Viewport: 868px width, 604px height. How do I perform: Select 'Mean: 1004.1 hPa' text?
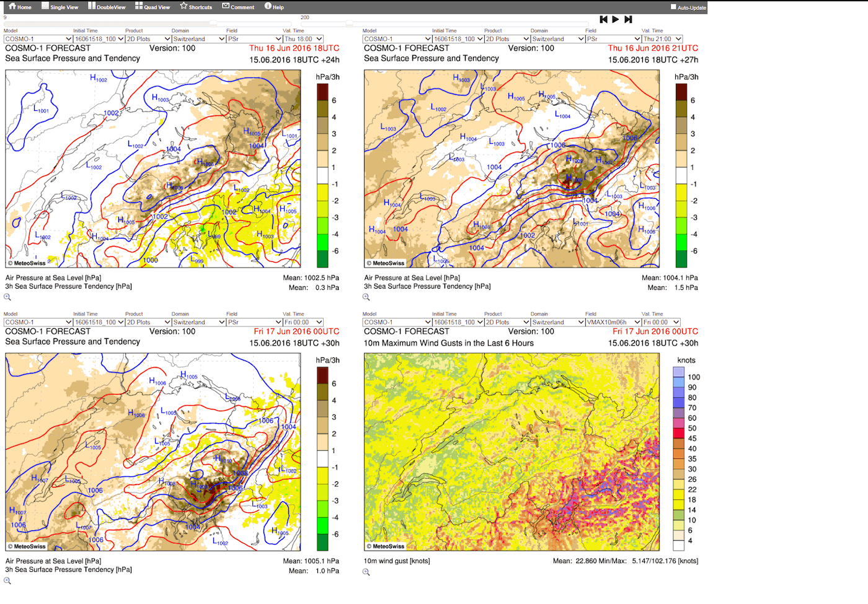tap(670, 278)
